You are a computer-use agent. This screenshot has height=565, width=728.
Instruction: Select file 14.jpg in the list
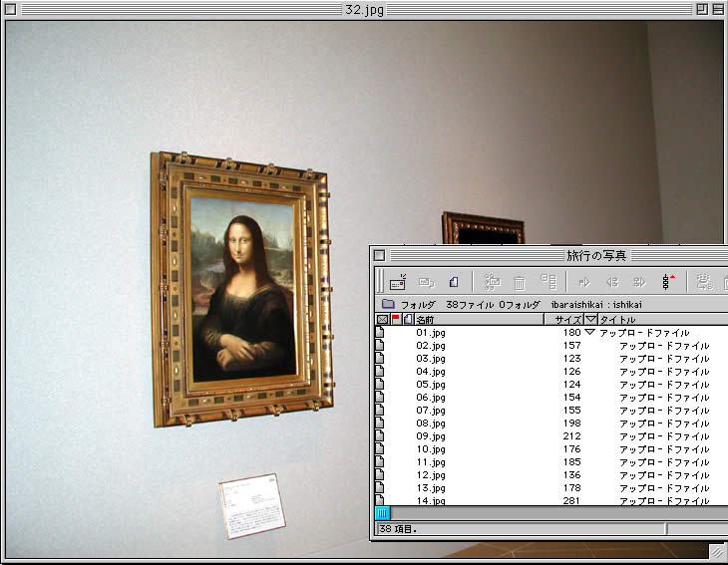(x=431, y=500)
